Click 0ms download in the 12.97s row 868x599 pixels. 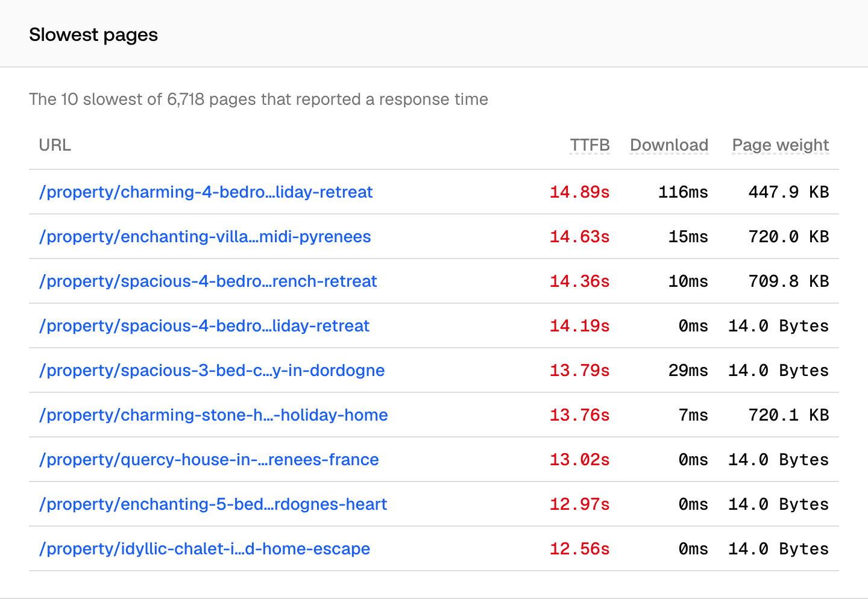click(x=693, y=504)
